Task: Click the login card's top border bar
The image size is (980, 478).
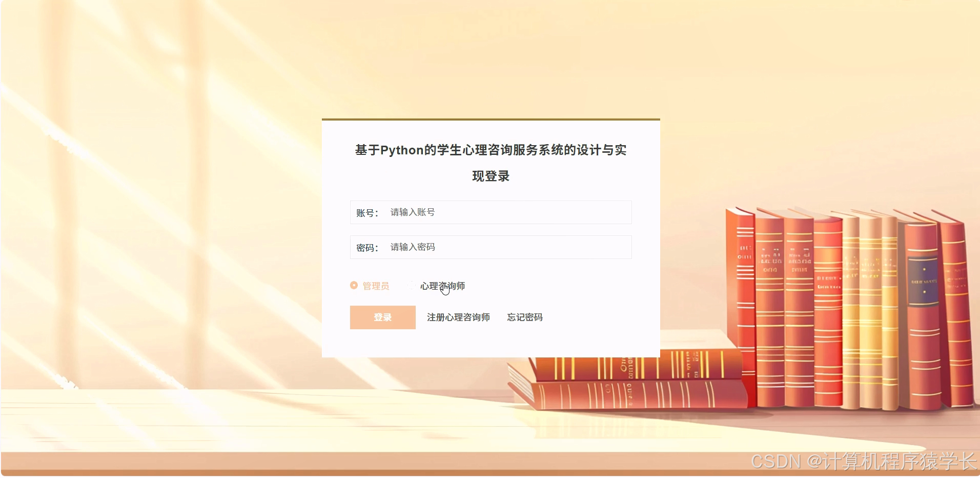Action: [490, 118]
